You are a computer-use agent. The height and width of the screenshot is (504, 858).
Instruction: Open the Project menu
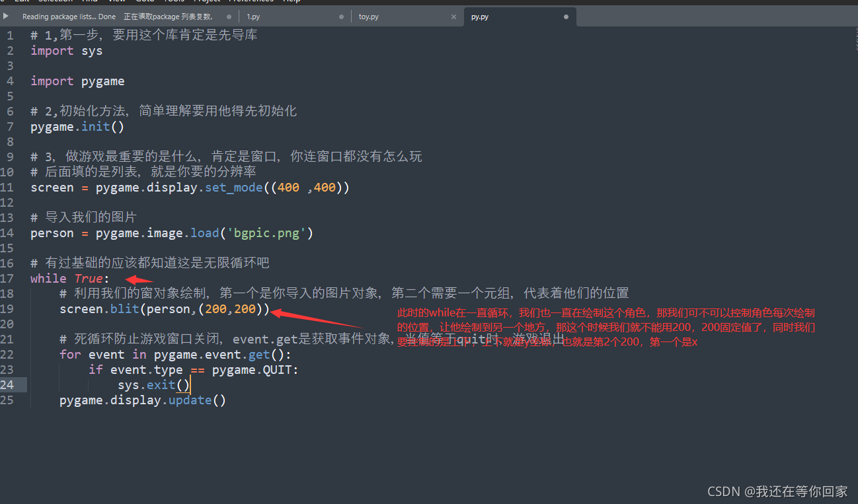click(x=206, y=1)
